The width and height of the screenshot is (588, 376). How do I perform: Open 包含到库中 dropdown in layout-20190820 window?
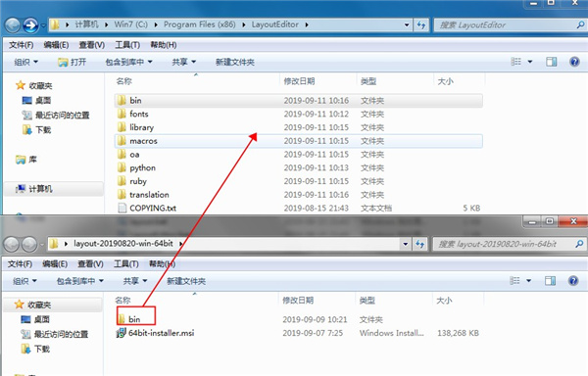(x=80, y=281)
